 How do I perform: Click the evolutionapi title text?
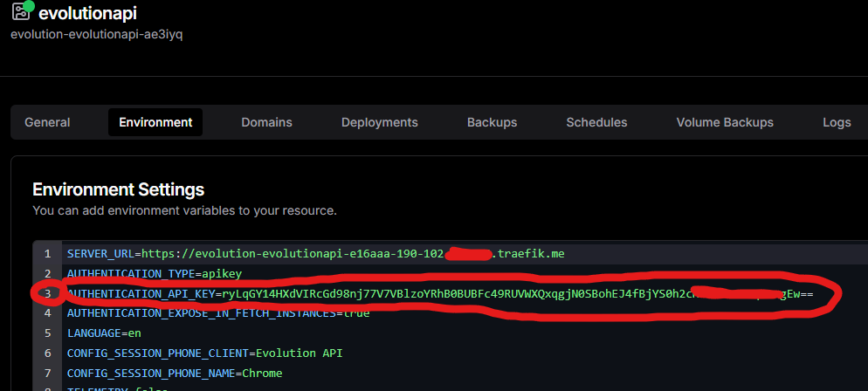click(87, 13)
